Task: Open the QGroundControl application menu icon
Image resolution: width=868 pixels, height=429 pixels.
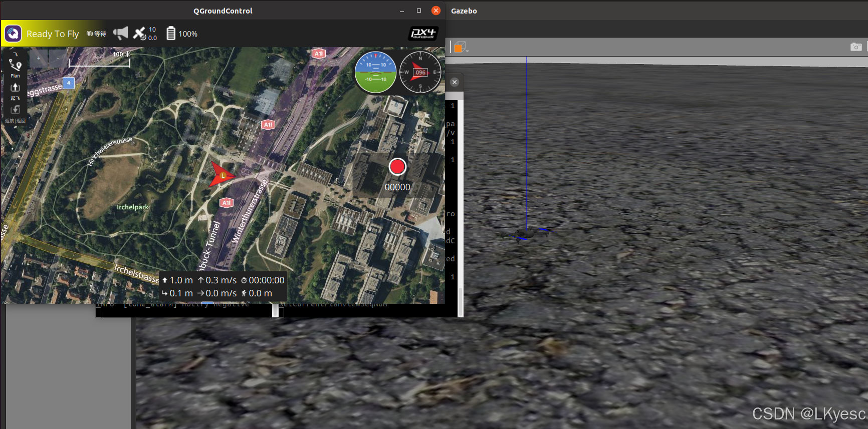Action: (13, 34)
